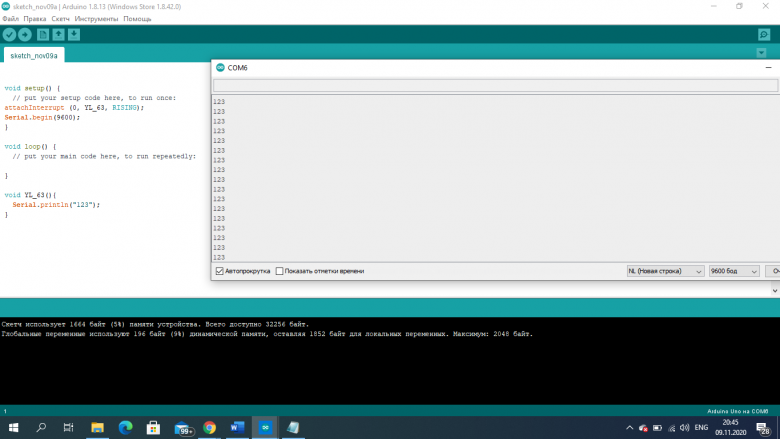This screenshot has height=439, width=780.
Task: Open the NL (Новая строка) line ending dropdown
Action: click(x=665, y=271)
